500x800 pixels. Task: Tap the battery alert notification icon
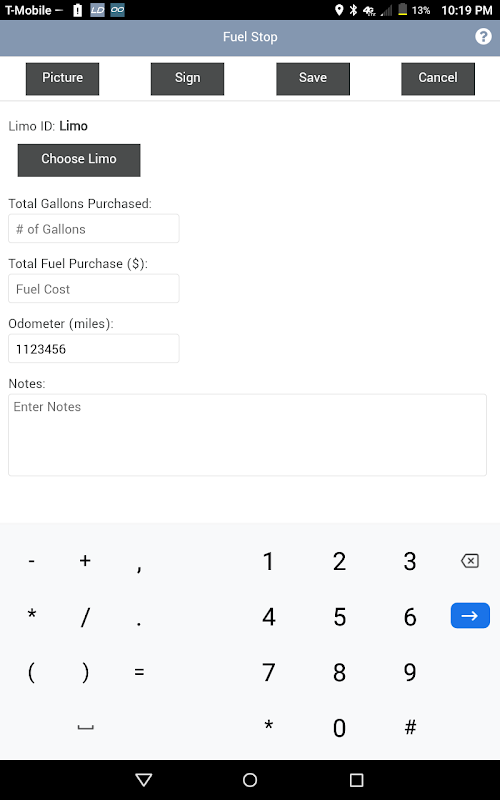click(78, 10)
